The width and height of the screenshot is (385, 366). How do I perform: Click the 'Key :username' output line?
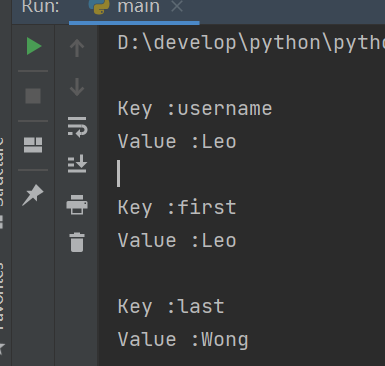click(x=195, y=109)
